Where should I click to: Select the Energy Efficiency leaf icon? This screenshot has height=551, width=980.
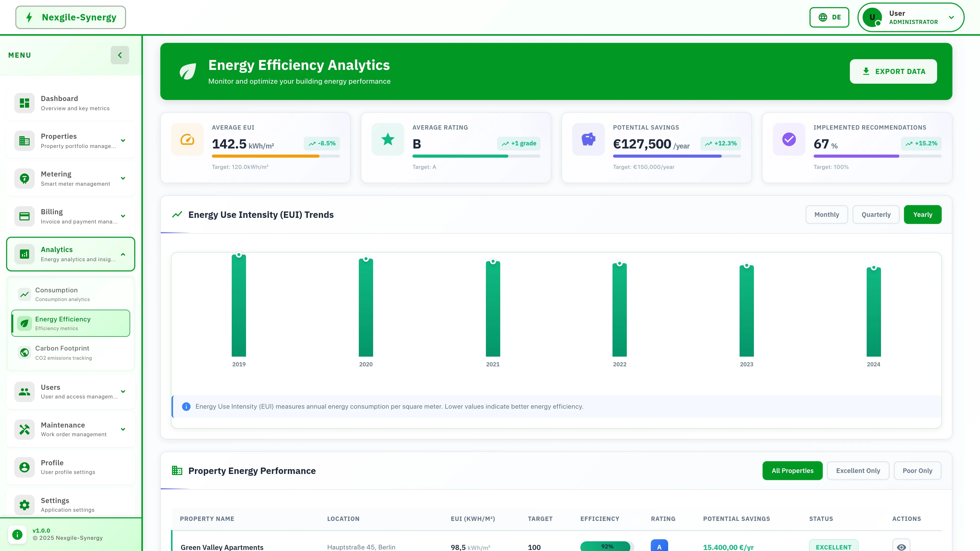click(x=24, y=323)
